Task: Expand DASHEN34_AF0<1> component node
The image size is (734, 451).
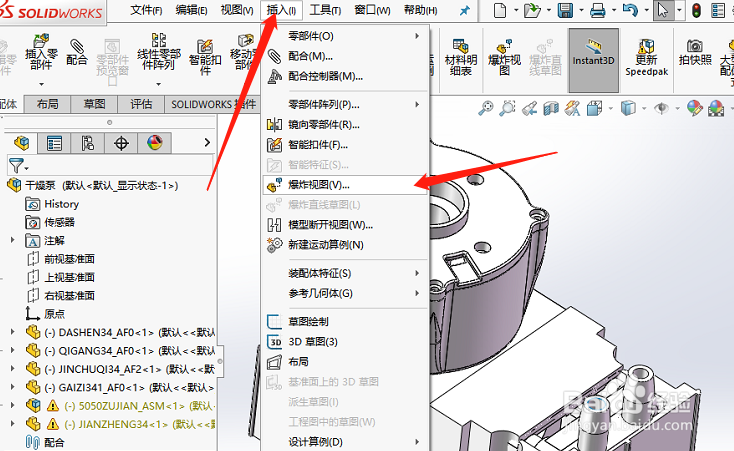Action: [x=13, y=332]
